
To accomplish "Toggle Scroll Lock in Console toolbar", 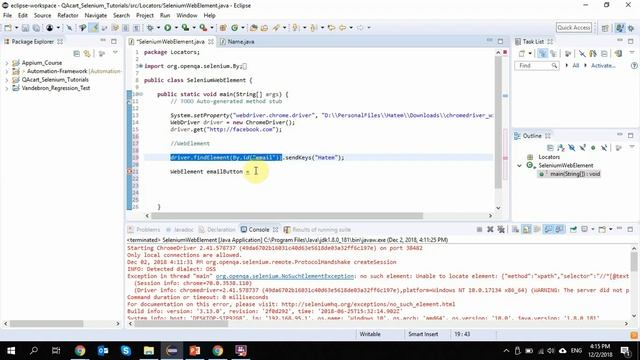I will (527, 229).
